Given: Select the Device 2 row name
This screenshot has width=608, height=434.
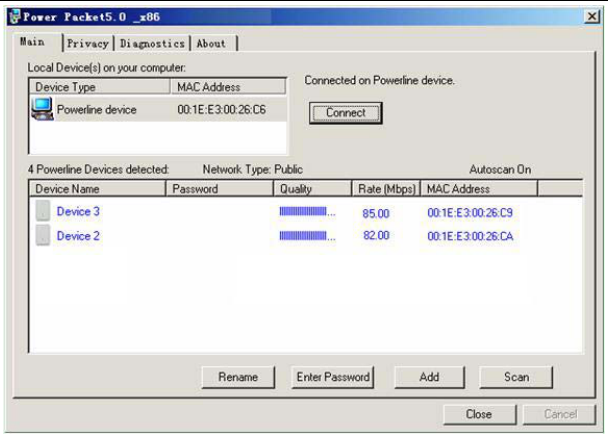Looking at the screenshot, I should [78, 236].
